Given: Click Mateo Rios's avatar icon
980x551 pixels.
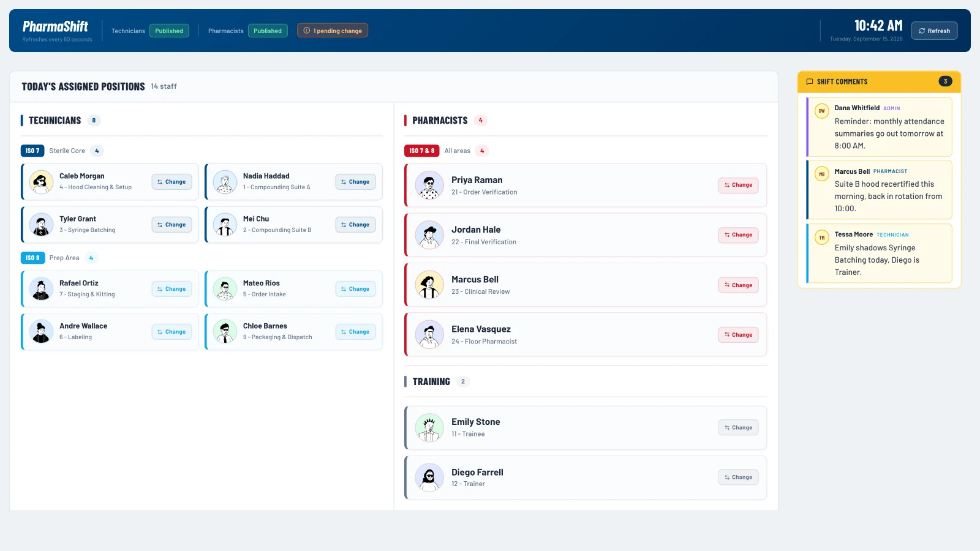Looking at the screenshot, I should pyautogui.click(x=225, y=289).
